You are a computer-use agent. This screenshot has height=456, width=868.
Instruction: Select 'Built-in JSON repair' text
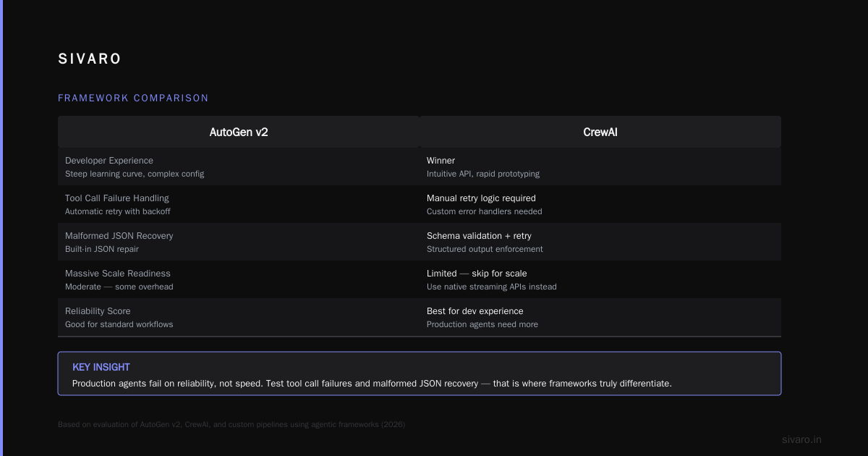[102, 249]
